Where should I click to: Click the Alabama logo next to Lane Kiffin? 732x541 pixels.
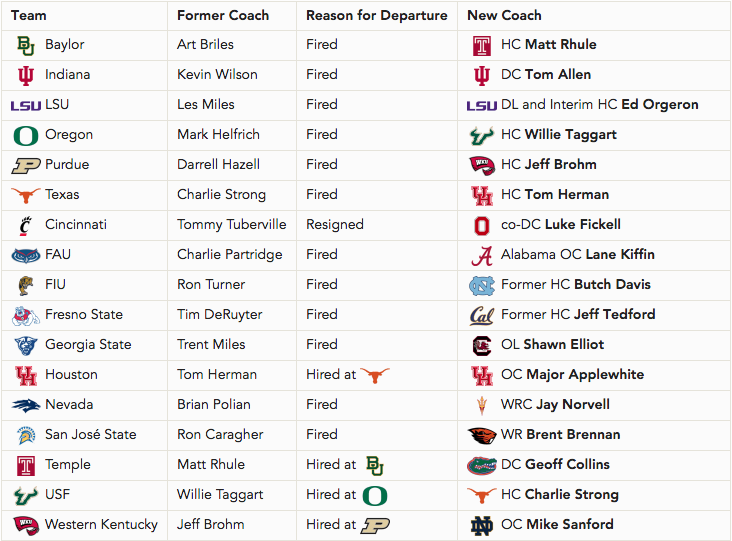pyautogui.click(x=482, y=255)
